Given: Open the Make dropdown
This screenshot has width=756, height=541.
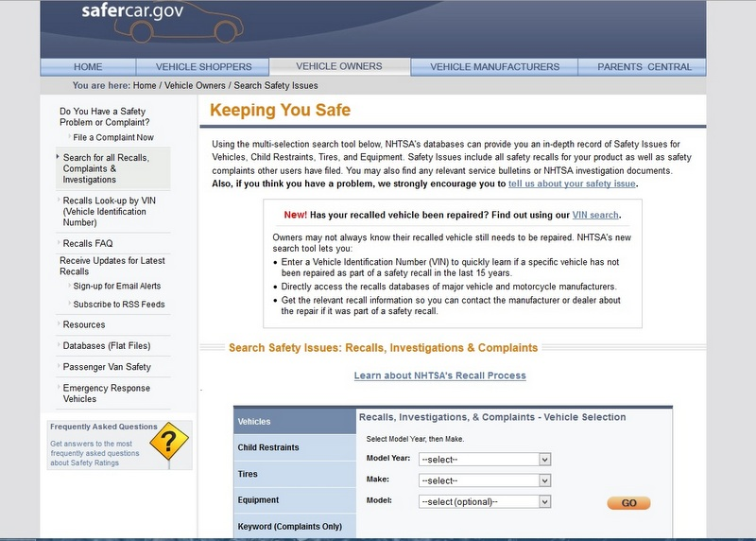Looking at the screenshot, I should [485, 480].
